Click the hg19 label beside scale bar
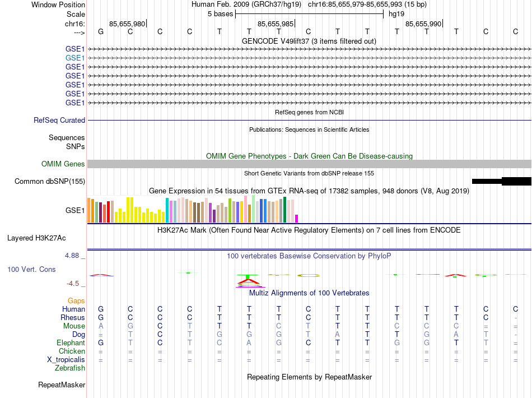The image size is (532, 398). [x=396, y=14]
